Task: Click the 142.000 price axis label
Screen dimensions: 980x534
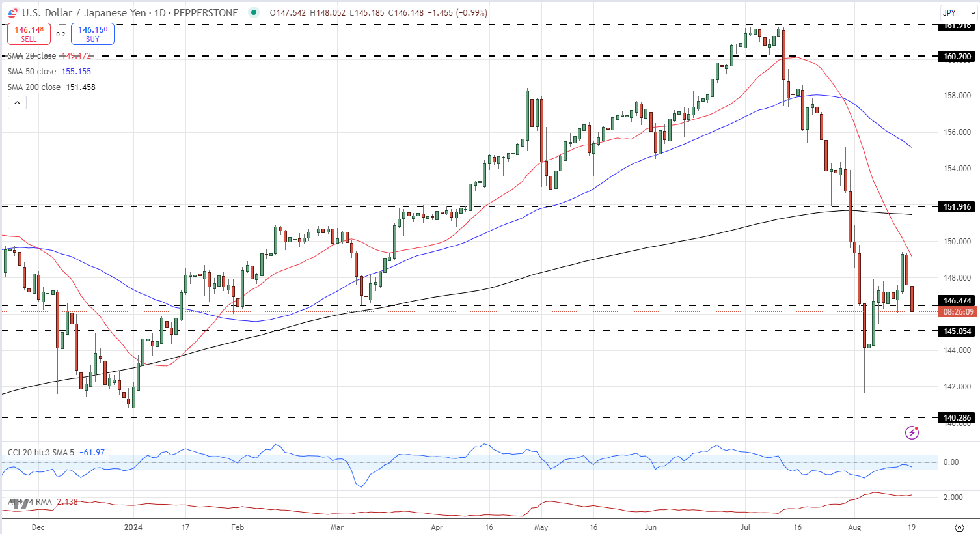Action: point(957,387)
